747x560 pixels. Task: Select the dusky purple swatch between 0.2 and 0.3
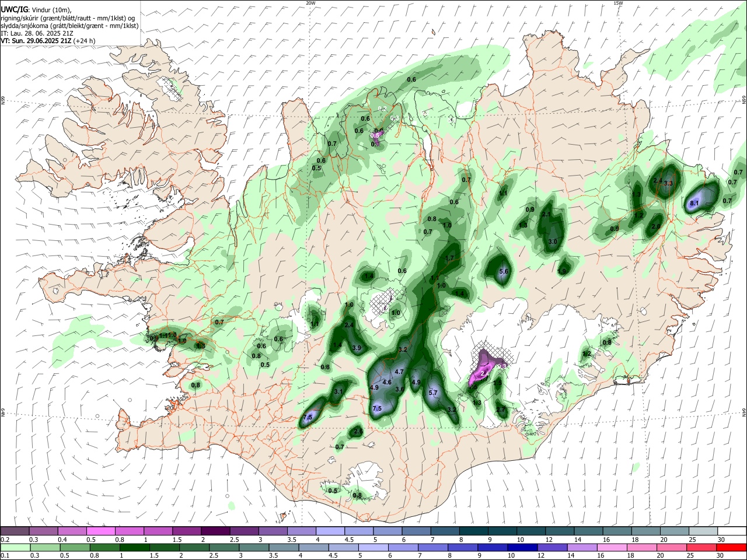15,531
